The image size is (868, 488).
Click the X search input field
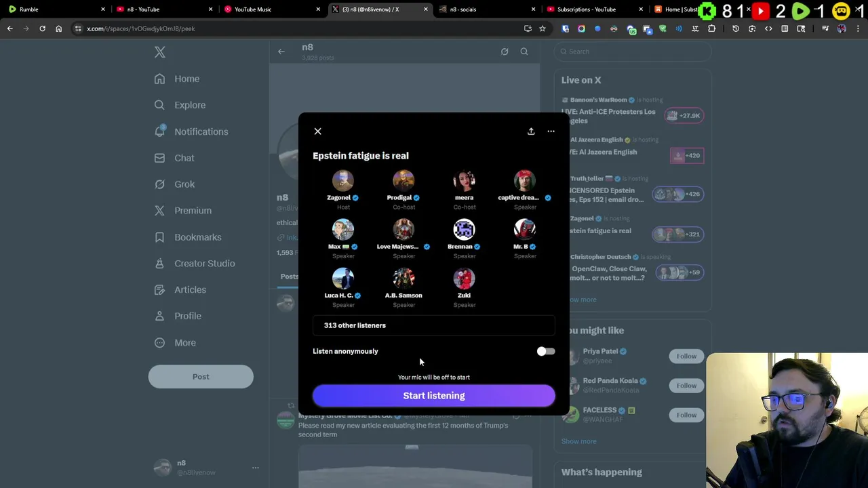click(x=633, y=52)
